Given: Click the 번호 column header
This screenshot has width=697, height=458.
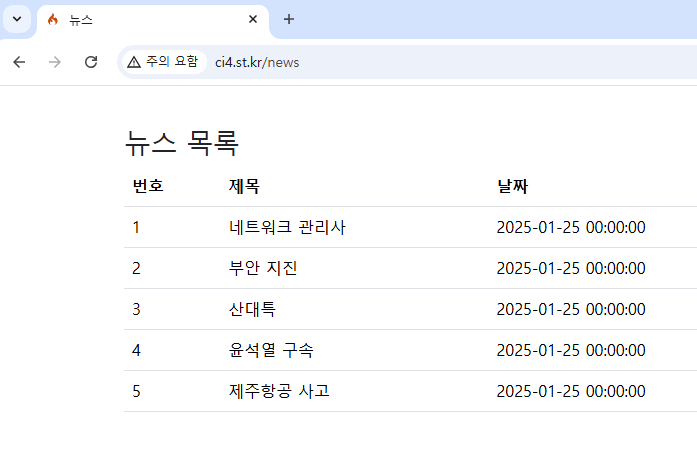Looking at the screenshot, I should click(x=148, y=186).
